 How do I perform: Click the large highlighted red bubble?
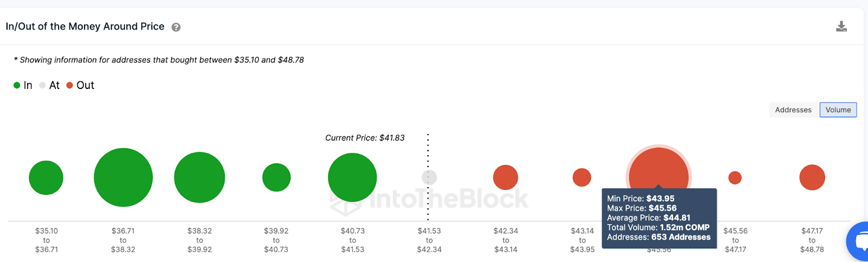point(659,169)
